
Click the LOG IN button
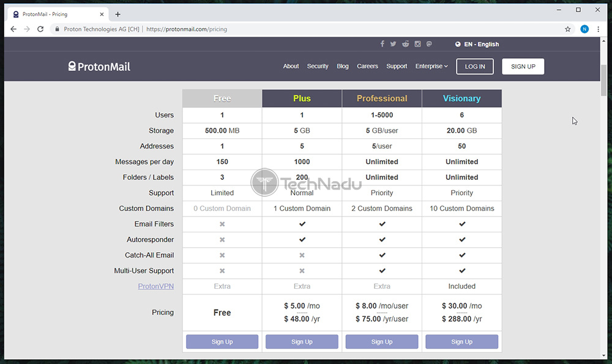coord(475,66)
